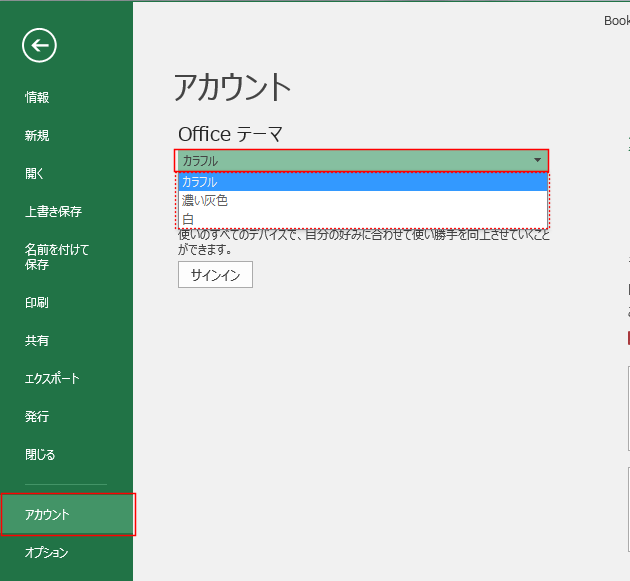The image size is (630, 581).
Task: Select 新規 in the sidebar
Action: 37,135
